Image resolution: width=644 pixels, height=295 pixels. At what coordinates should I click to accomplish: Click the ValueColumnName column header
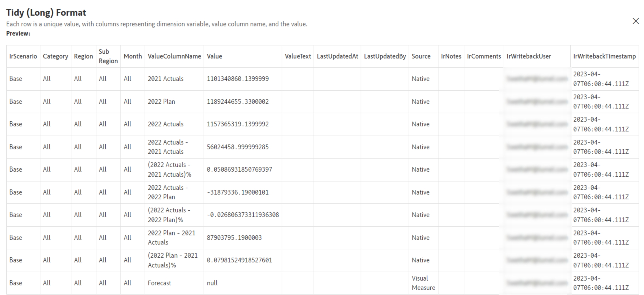(174, 56)
